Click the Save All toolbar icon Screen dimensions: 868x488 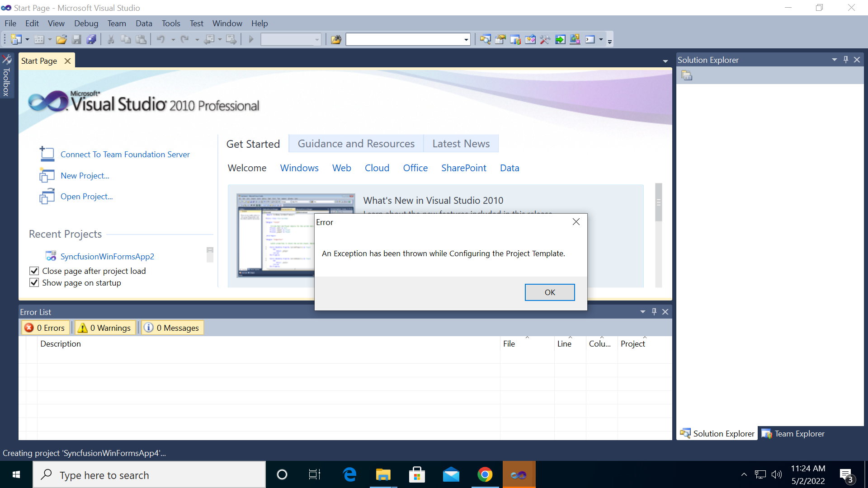(91, 40)
